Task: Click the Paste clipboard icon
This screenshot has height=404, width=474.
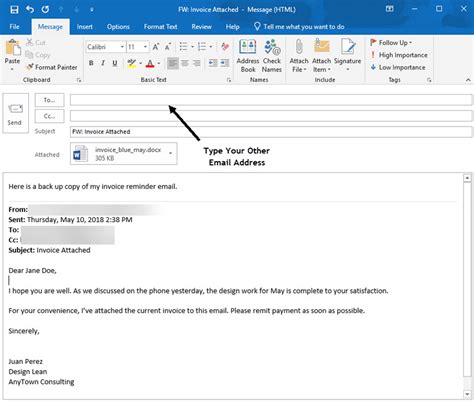Action: click(13, 47)
